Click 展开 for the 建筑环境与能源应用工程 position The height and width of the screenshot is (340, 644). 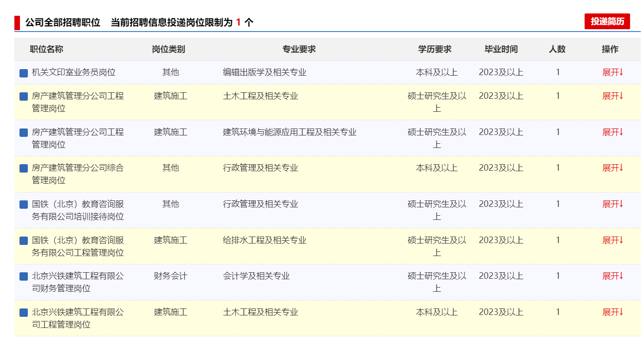click(x=612, y=132)
